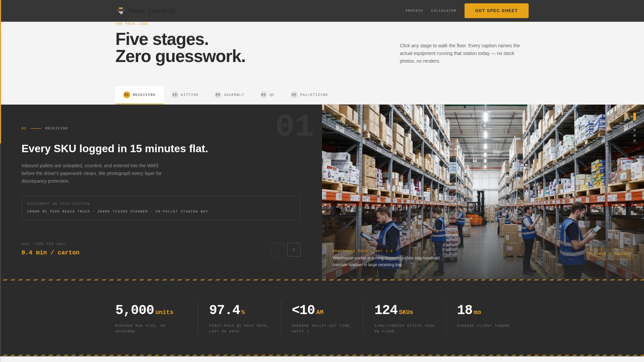Click the 03 badge beside Assembly

pos(218,95)
